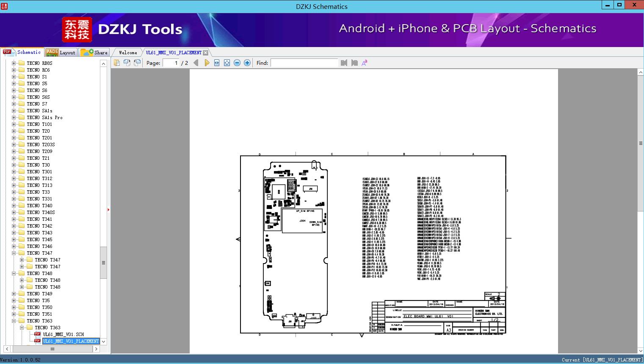Click the find previous match icon

(x=344, y=63)
